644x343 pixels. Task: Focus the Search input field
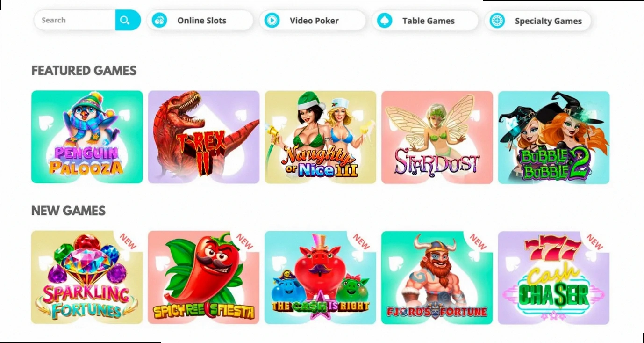coord(75,20)
